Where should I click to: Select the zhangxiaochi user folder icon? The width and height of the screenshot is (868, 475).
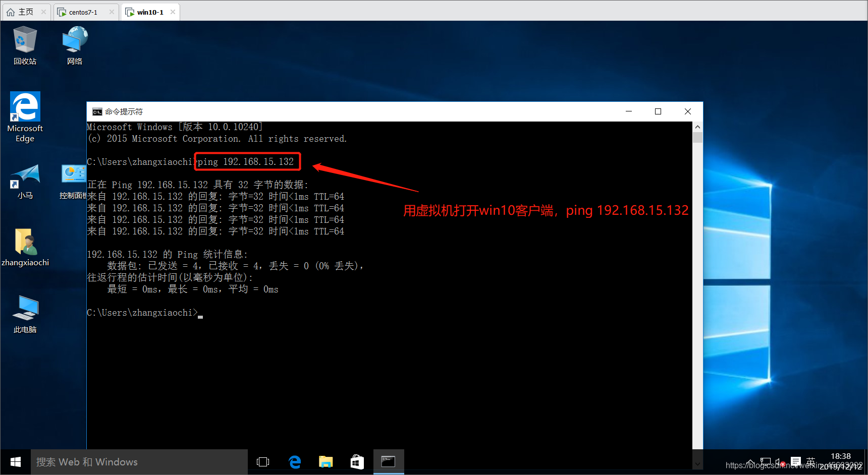25,248
